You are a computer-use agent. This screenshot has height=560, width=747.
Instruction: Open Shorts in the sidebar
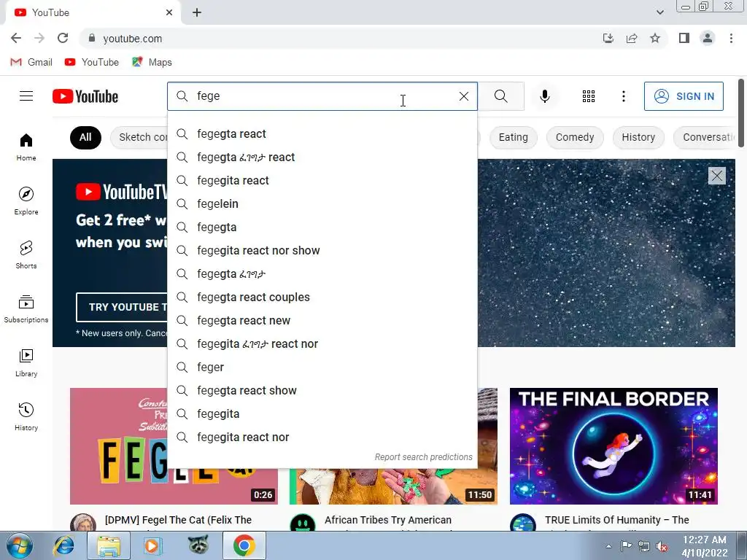(x=26, y=254)
